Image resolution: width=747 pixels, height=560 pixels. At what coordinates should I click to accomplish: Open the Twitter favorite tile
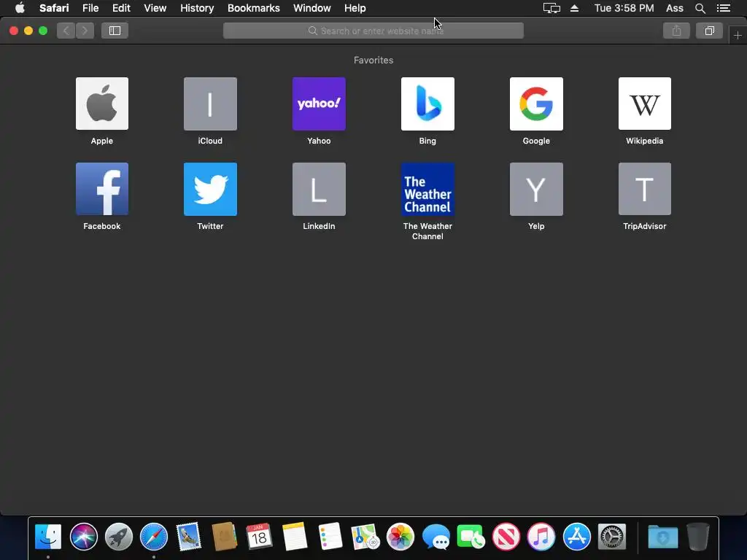pyautogui.click(x=210, y=189)
